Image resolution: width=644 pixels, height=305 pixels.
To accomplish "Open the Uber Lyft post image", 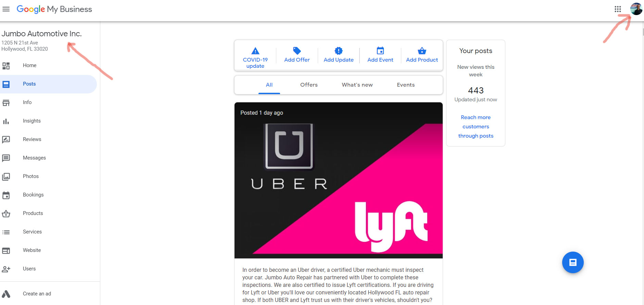I will pos(338,180).
